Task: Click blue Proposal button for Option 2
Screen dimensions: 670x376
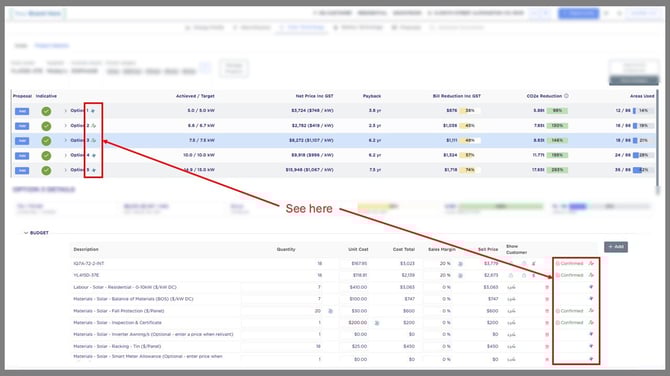Action: [22, 126]
